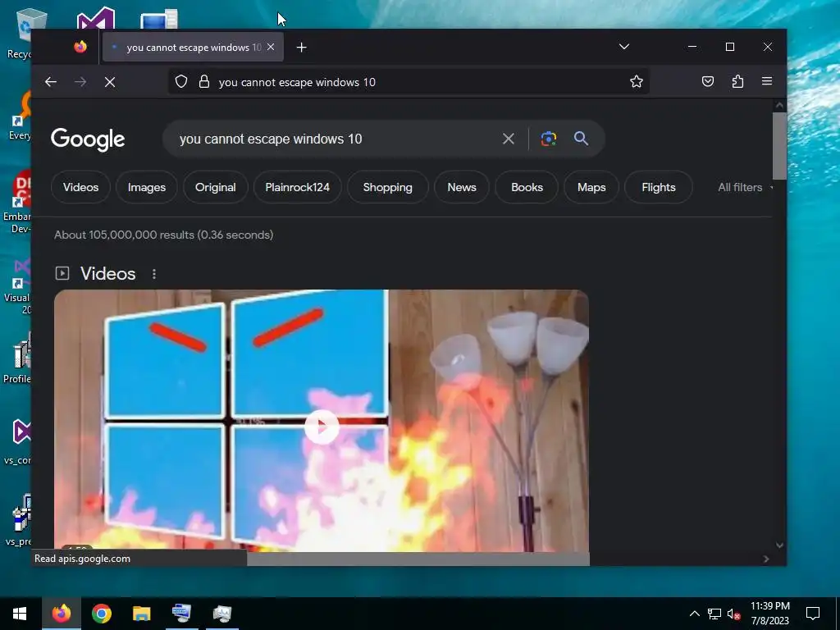Open the list all tabs chevron
The height and width of the screenshot is (630, 840).
pyautogui.click(x=624, y=47)
